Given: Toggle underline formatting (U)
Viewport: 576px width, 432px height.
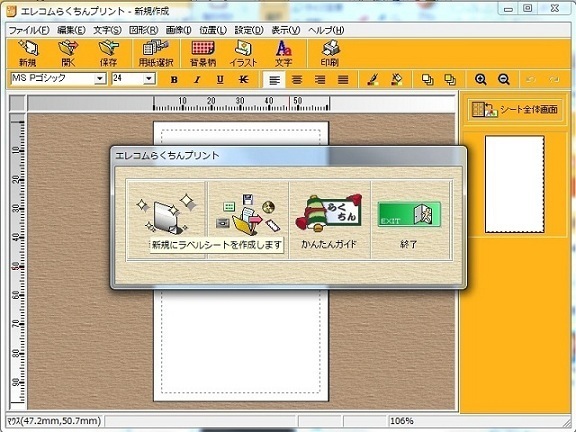Looking at the screenshot, I should 220,79.
